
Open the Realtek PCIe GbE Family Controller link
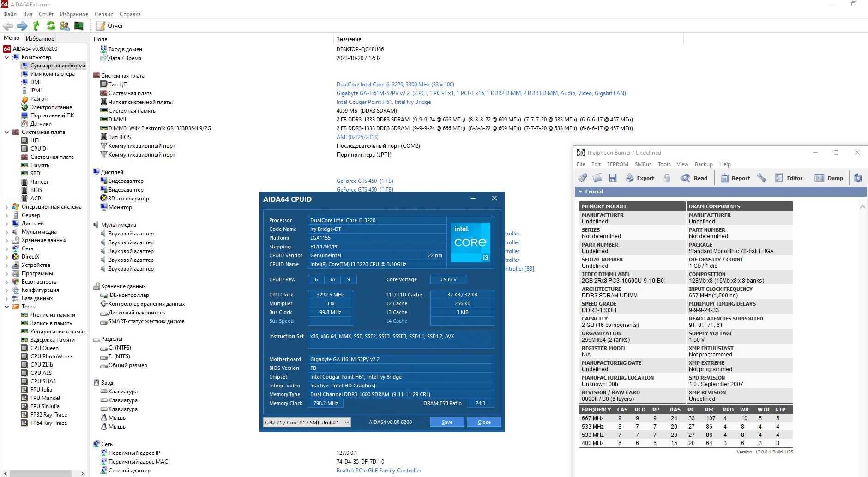point(379,471)
